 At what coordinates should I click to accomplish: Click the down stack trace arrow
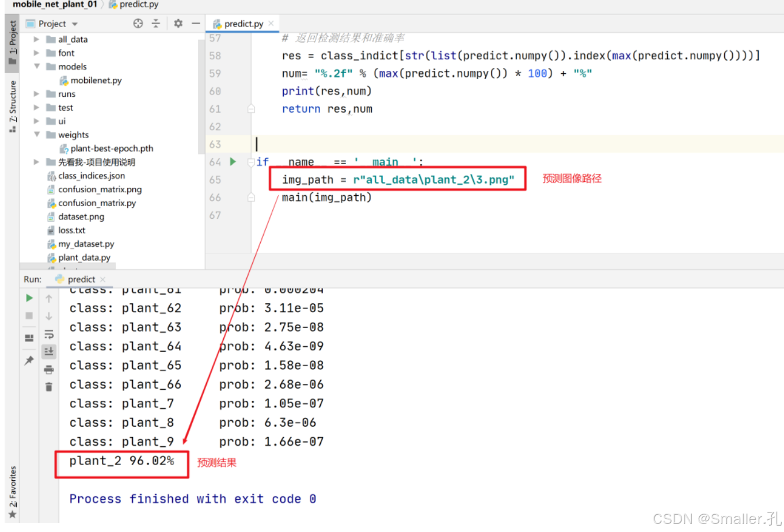pyautogui.click(x=49, y=316)
